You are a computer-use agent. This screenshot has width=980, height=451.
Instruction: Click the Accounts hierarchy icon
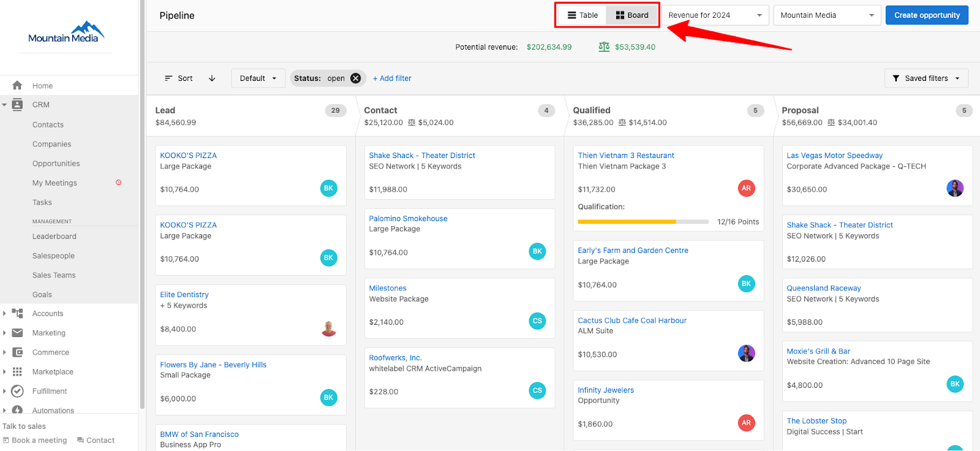(17, 313)
